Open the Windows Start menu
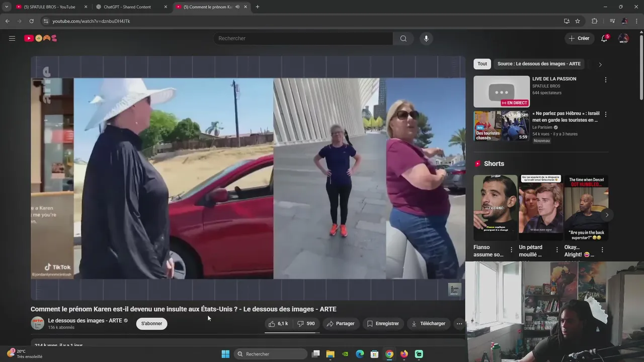 pos(225,354)
